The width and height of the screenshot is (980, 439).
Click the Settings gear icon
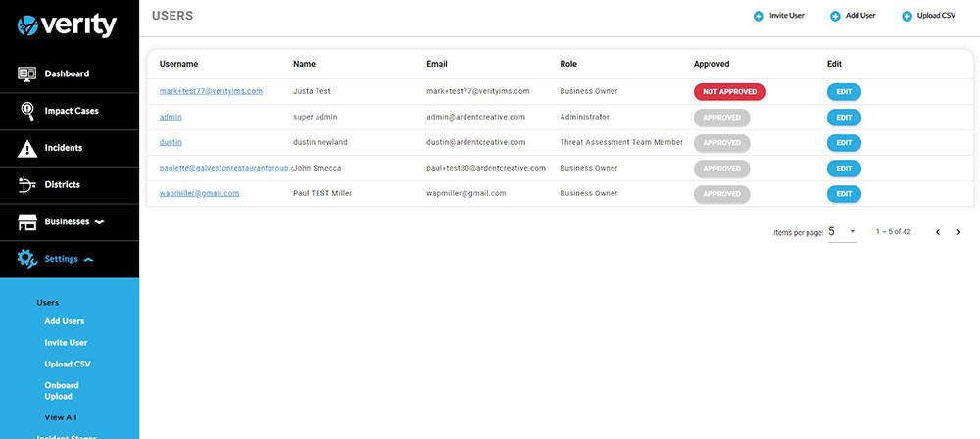[x=27, y=259]
